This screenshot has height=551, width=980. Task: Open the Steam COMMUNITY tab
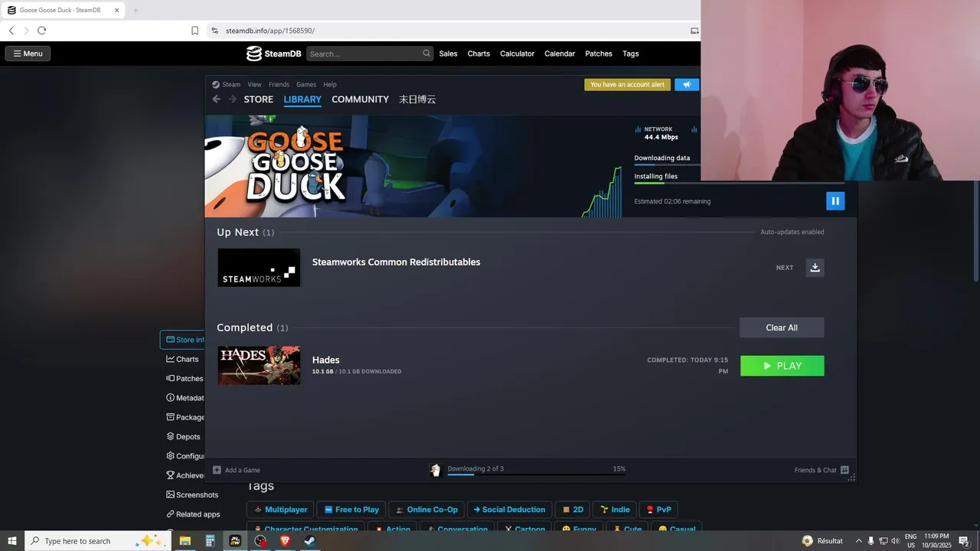[x=360, y=99]
